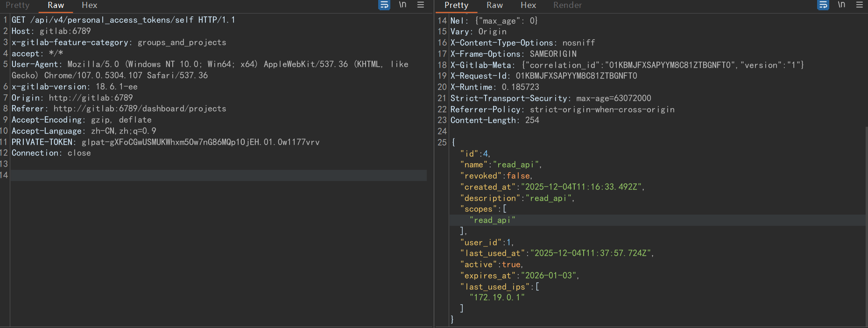Click the "last_used_ips":[ JSON line
The height and width of the screenshot is (328, 868).
click(500, 287)
